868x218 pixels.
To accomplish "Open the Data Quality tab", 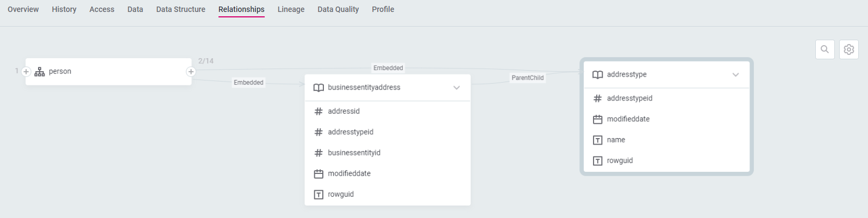I will [338, 9].
